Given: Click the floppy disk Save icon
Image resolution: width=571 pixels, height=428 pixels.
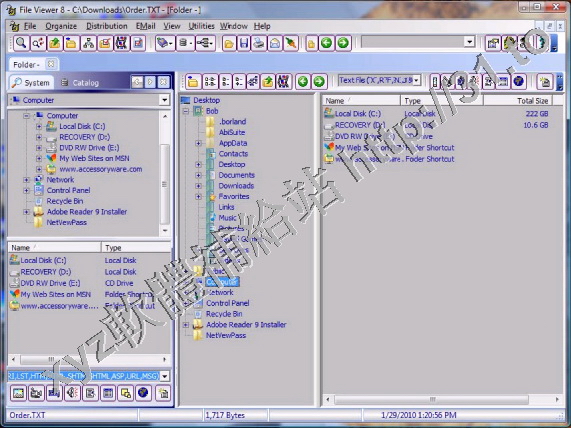Looking at the screenshot, I should pyautogui.click(x=244, y=43).
